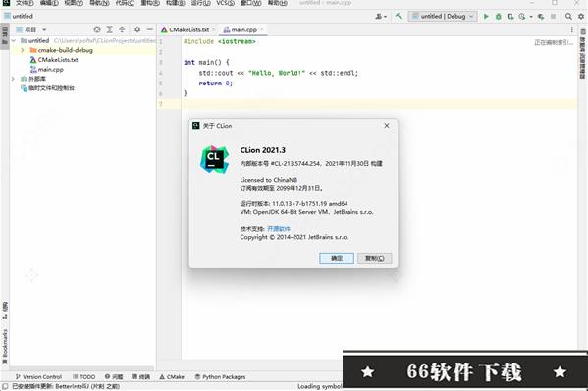Viewport: 588px width, 391px height.
Task: Expand the cmake-build-debug folder
Action: tap(23, 50)
